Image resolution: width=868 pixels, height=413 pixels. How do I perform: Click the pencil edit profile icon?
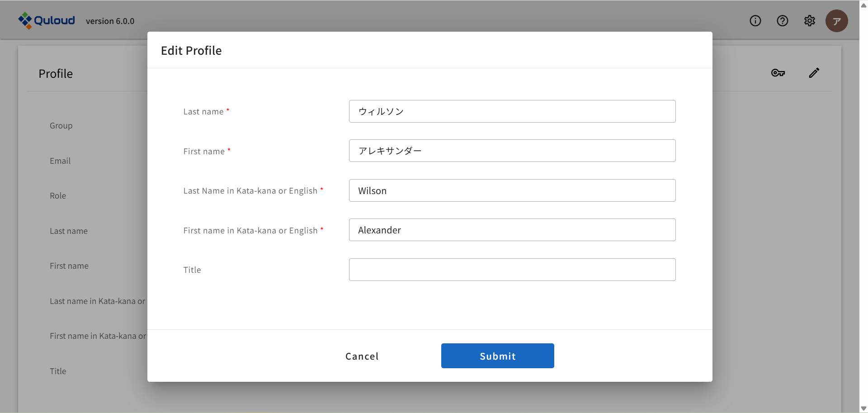click(814, 73)
